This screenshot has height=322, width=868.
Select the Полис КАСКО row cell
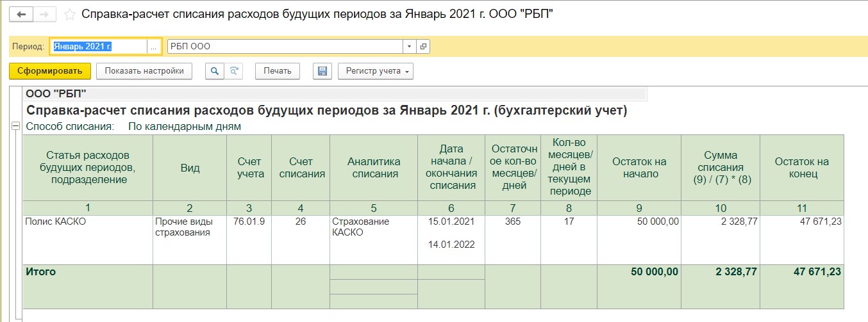[x=88, y=239]
